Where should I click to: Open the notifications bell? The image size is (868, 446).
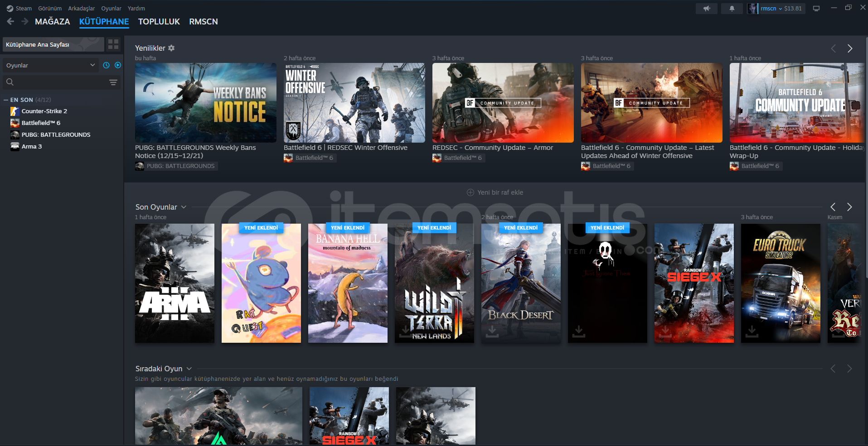(x=732, y=9)
